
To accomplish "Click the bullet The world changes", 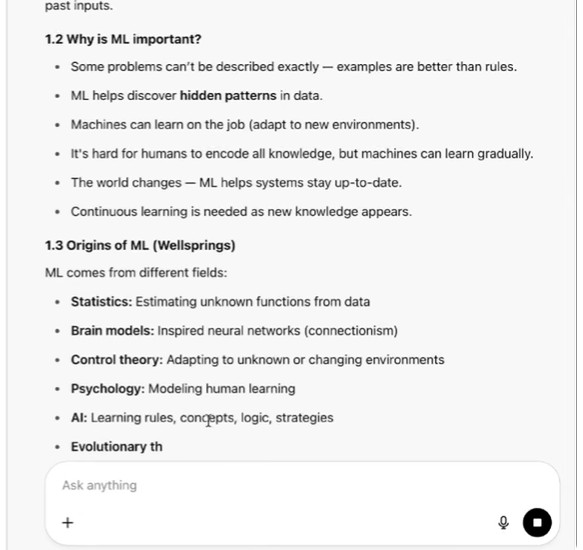I will (x=236, y=183).
